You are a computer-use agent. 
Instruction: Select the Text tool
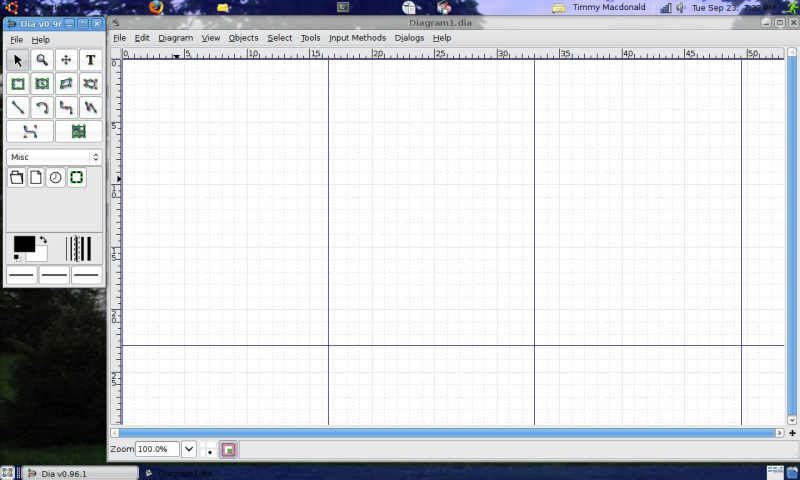(x=90, y=61)
